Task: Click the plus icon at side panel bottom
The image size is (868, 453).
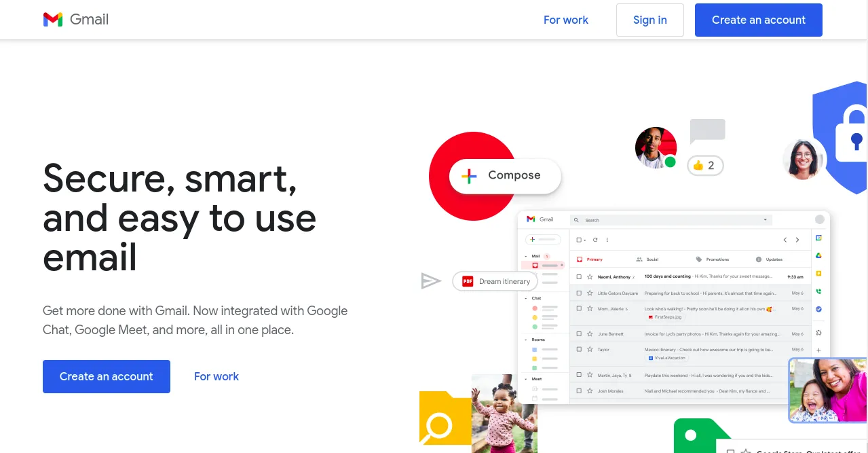Action: pyautogui.click(x=818, y=350)
